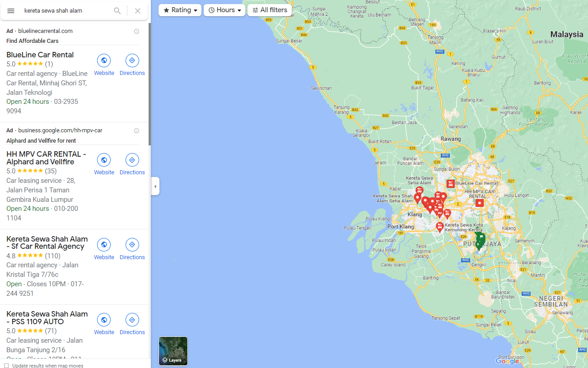The height and width of the screenshot is (368, 588).
Task: Clear the search with the X icon
Action: pos(138,11)
